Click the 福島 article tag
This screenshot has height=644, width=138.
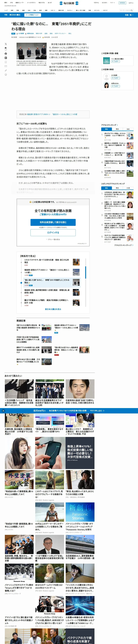coord(51,33)
